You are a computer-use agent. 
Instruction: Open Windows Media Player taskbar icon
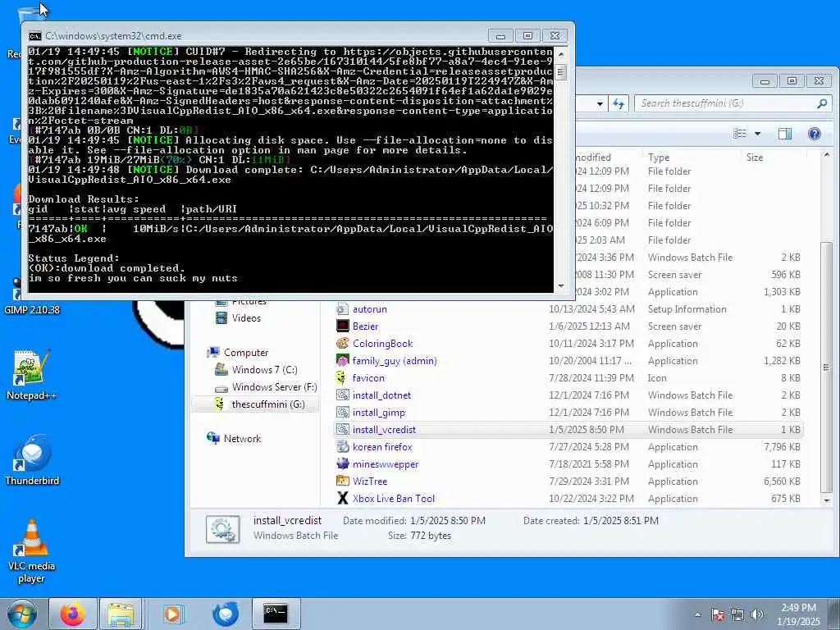[x=172, y=614]
